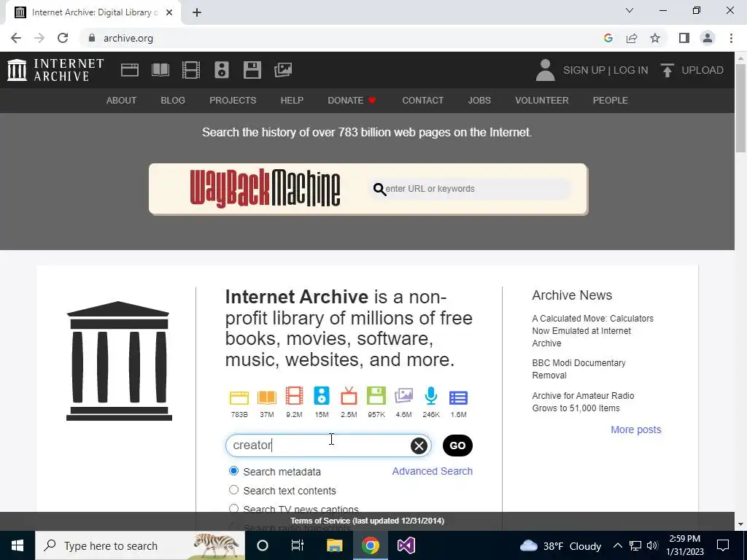This screenshot has height=560, width=747.
Task: Expand Chrome tab search chevron
Action: tap(630, 10)
